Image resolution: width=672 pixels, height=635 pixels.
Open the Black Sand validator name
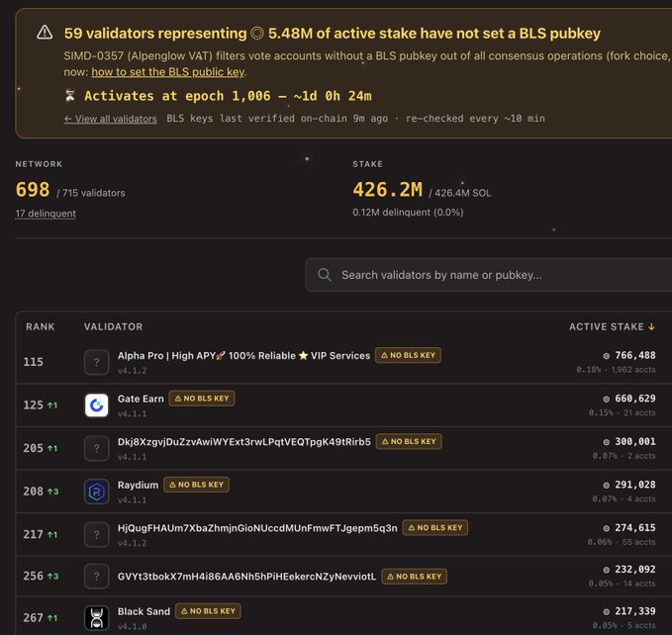pos(144,611)
